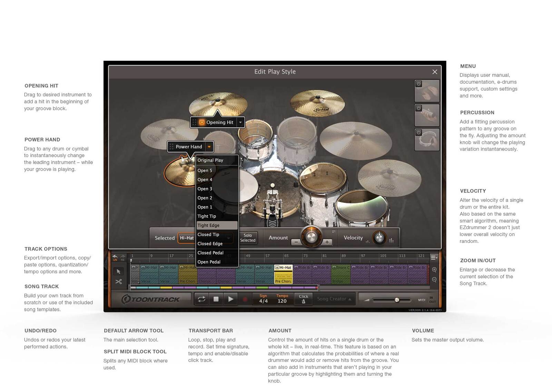552x392 pixels.
Task: Click the master volume slider handle
Action: point(397,300)
